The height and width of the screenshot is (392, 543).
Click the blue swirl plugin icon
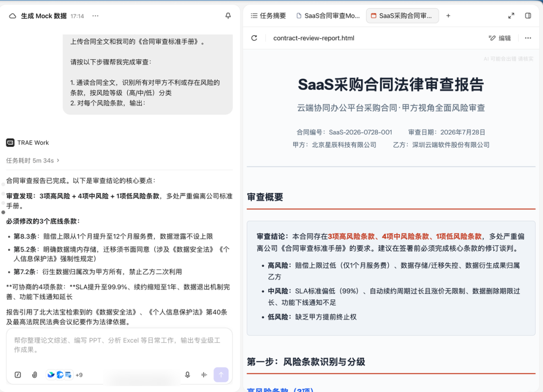pos(60,375)
